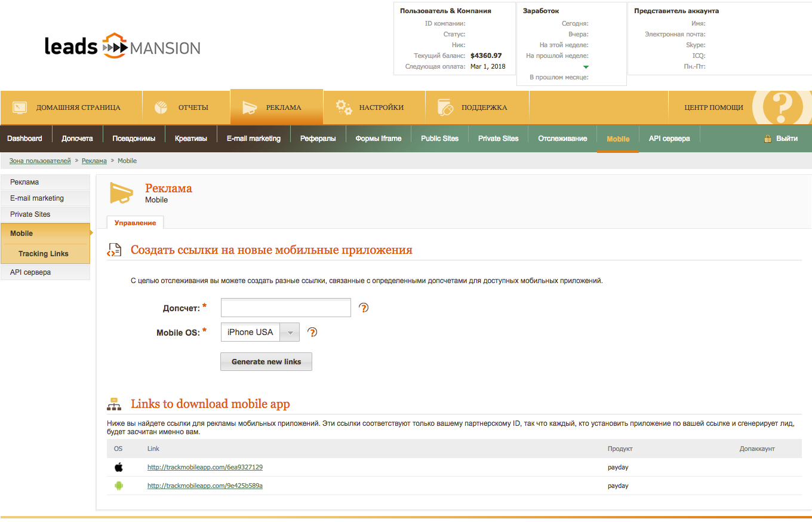Click the Android icon in links table
This screenshot has width=812, height=522.
(118, 486)
